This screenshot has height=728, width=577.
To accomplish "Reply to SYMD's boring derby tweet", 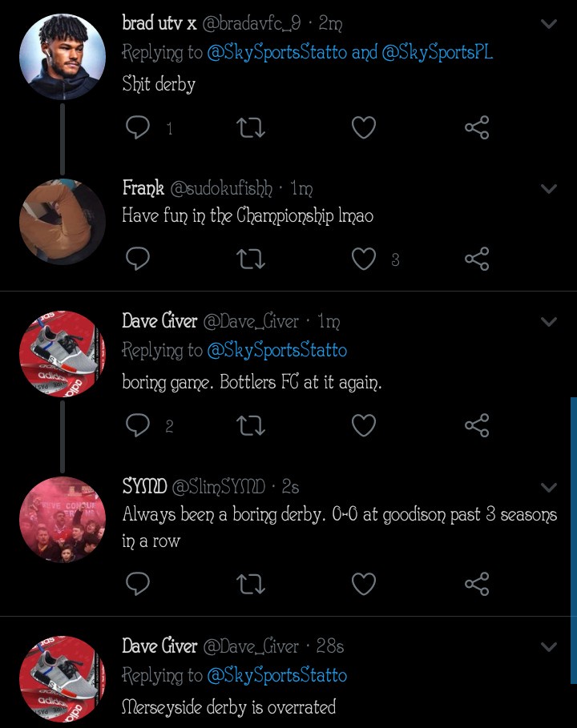I will coord(138,584).
